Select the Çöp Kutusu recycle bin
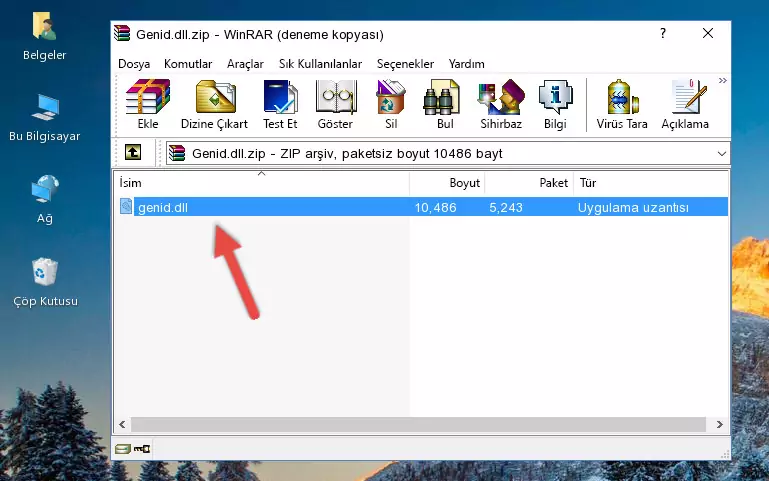Screen dimensions: 769x481 [45, 282]
